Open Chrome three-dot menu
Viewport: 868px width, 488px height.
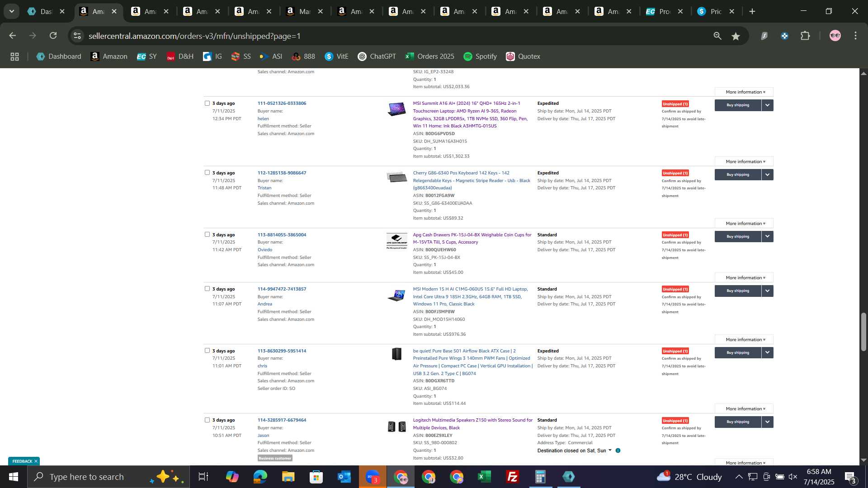[x=856, y=36]
